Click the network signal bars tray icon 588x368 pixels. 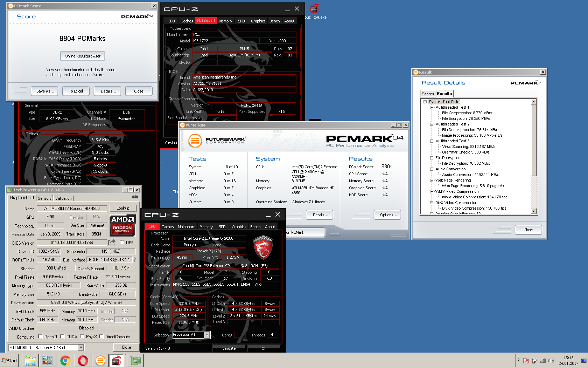tap(543, 361)
